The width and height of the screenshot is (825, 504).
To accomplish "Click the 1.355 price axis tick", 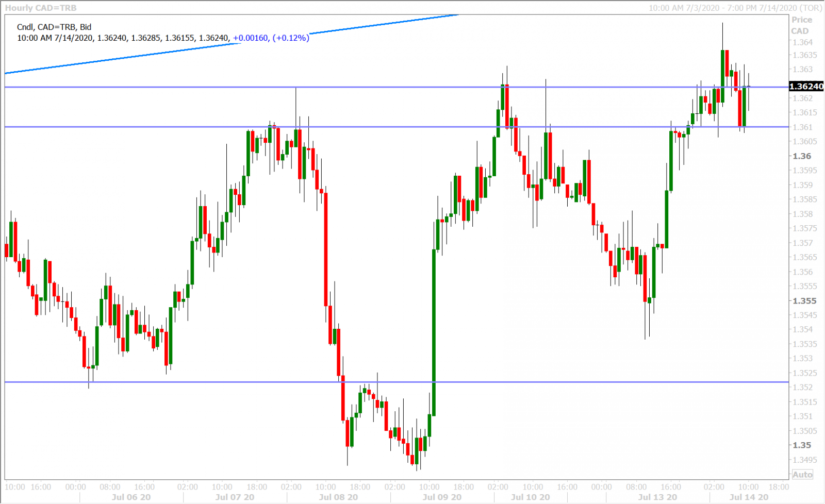I will click(x=804, y=301).
